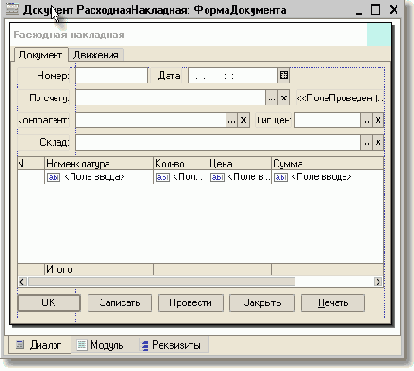The width and height of the screenshot is (414, 371).
Task: Open the Диалог bottom tab
Action: tap(39, 345)
